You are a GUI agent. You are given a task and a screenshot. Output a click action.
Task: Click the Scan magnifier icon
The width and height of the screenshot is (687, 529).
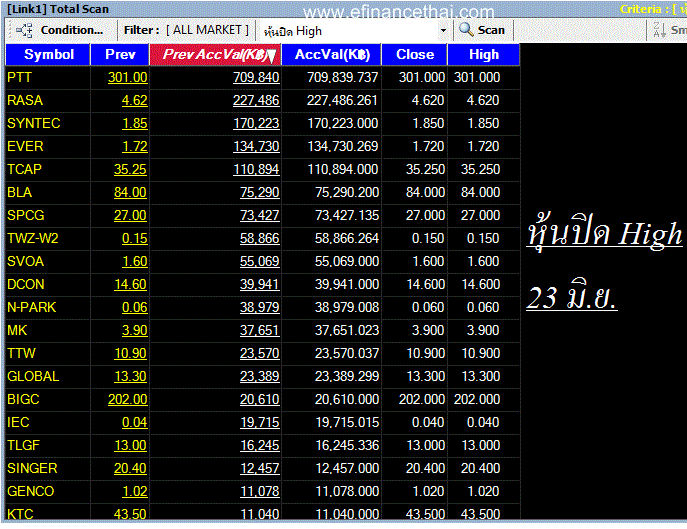(466, 30)
